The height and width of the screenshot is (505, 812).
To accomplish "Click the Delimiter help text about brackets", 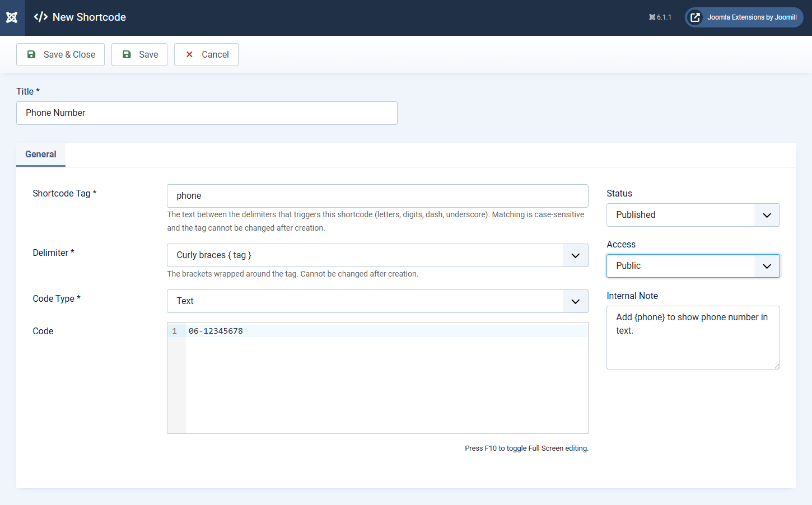I will (x=293, y=274).
